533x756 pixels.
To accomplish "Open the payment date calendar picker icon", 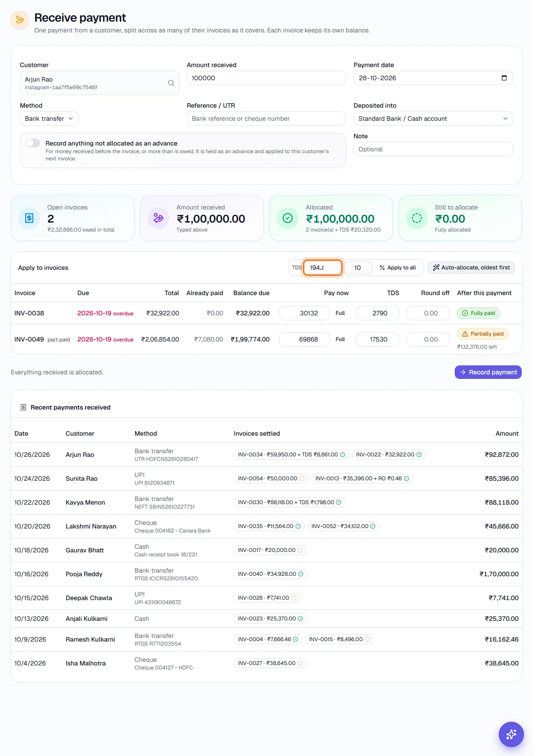I will [504, 78].
